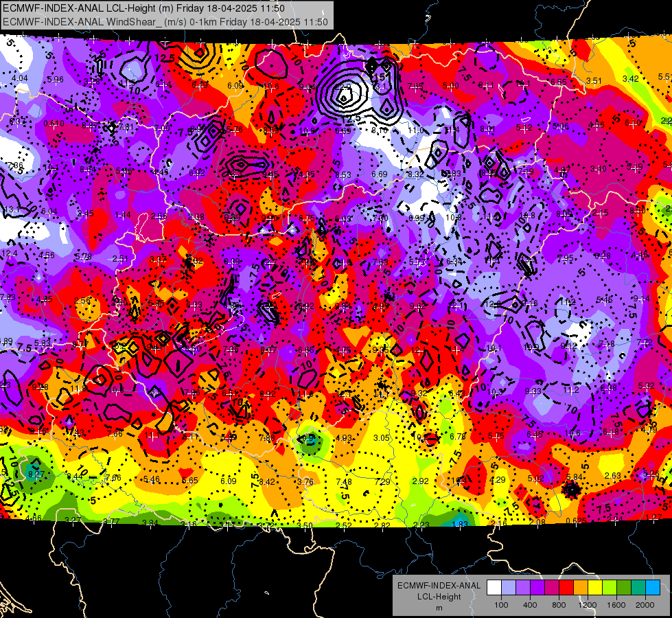Screen dimensions: 672x618
Task: Click the medium purple legend swatch before 400
Action: click(523, 588)
